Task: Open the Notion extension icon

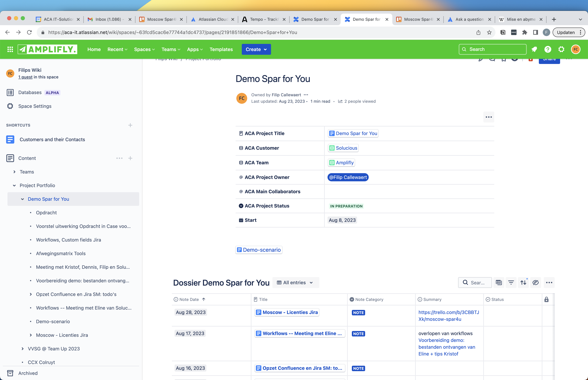Action: tap(503, 32)
